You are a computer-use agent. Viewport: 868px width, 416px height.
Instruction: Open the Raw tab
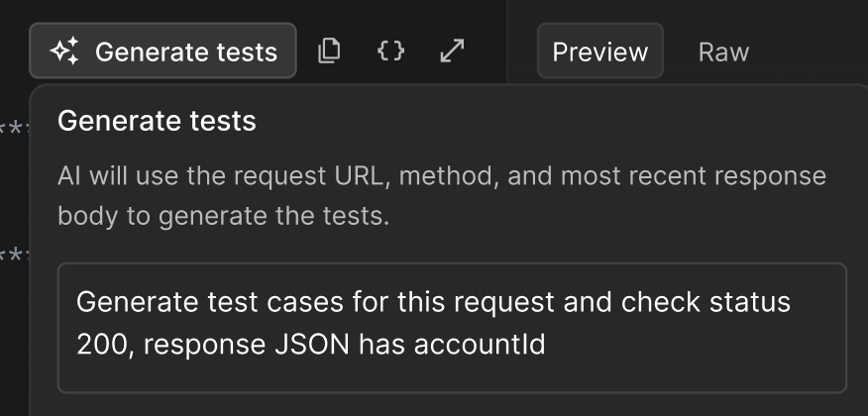(x=723, y=52)
